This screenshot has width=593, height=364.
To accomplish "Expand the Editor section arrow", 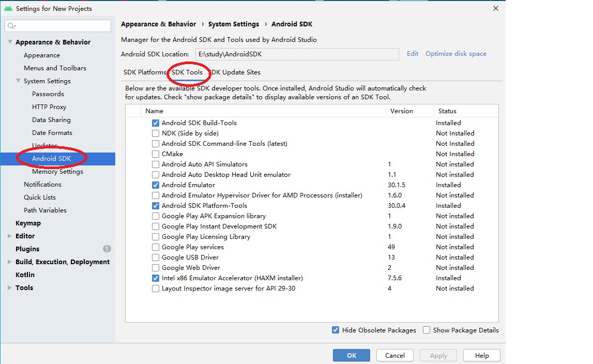I will (x=10, y=236).
